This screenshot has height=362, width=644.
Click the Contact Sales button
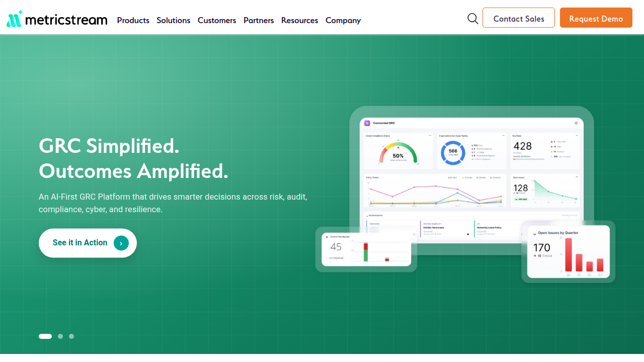pos(519,18)
